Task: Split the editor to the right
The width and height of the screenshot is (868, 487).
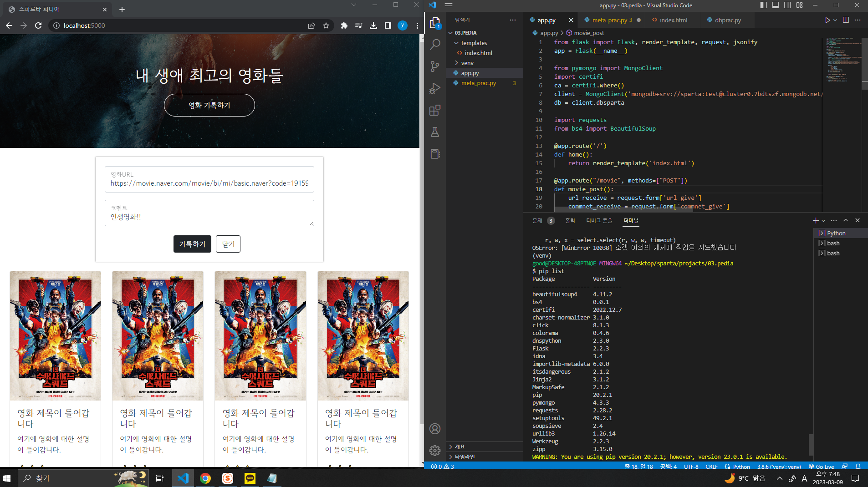Action: point(846,20)
